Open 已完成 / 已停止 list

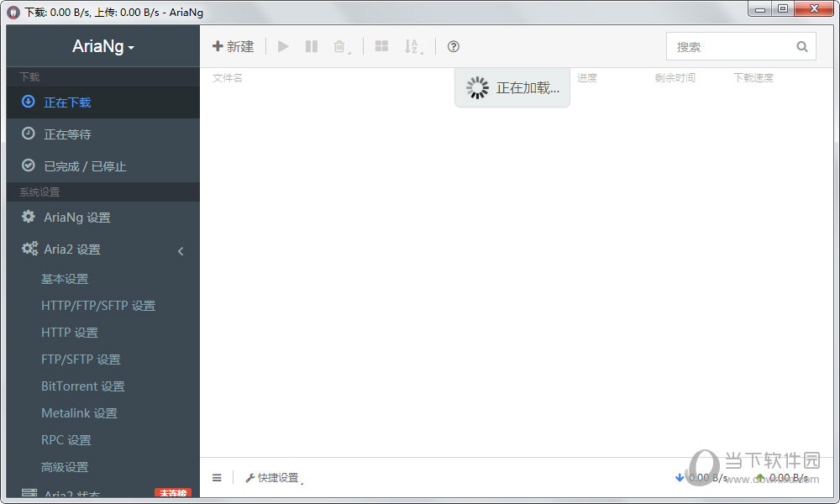click(102, 166)
